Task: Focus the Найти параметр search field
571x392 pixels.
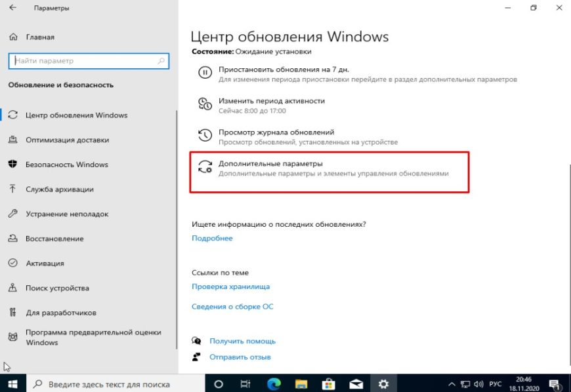Action: [x=89, y=61]
